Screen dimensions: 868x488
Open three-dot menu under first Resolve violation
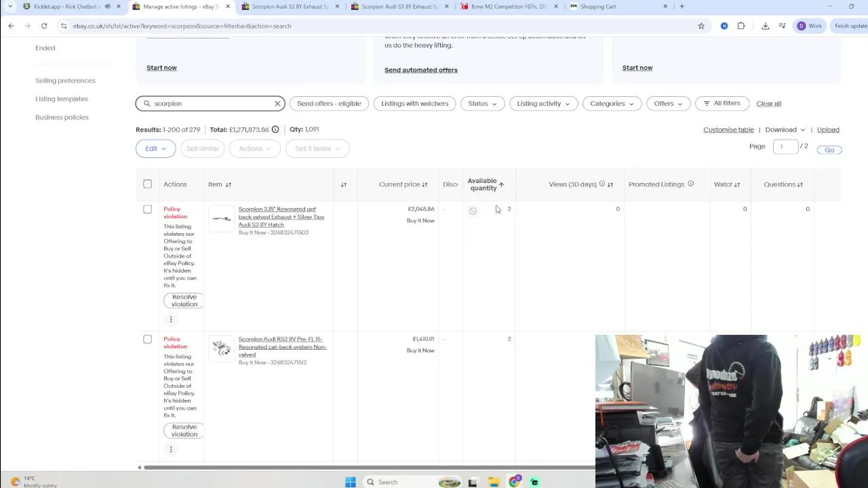(171, 319)
